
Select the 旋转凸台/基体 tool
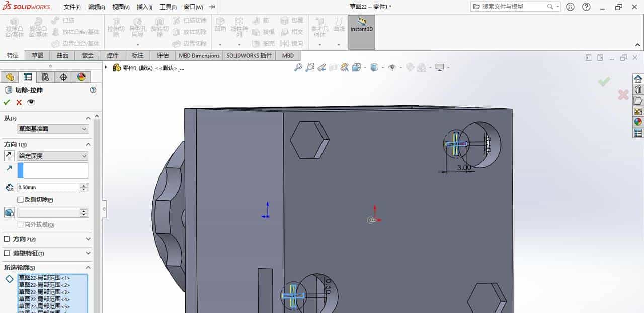(x=39, y=30)
